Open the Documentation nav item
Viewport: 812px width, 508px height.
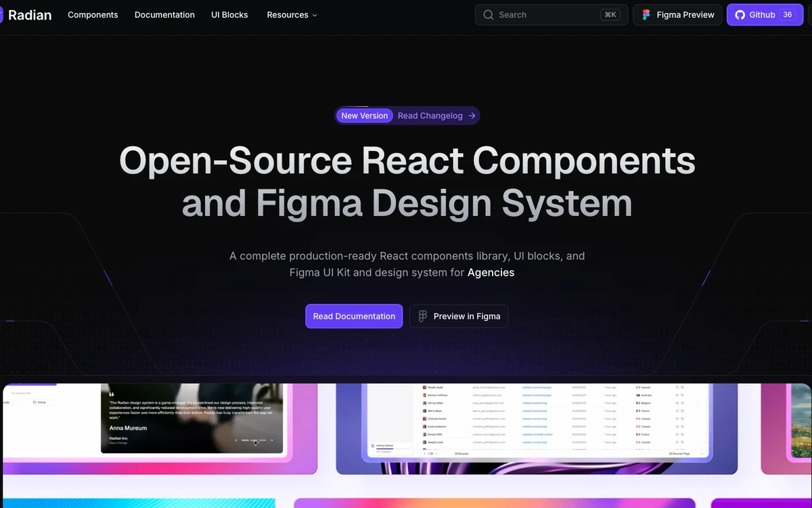coord(164,15)
